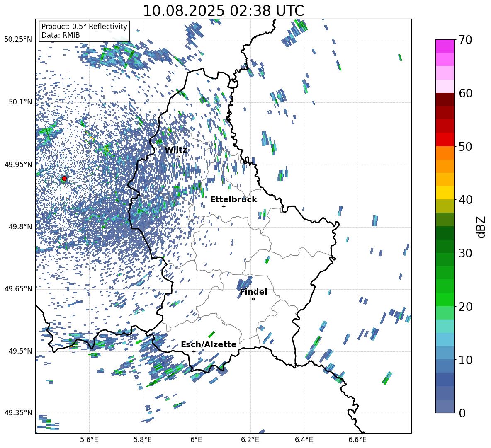491x448 pixels.
Task: Click the 70 tick on the colorbar
Action: pos(465,40)
